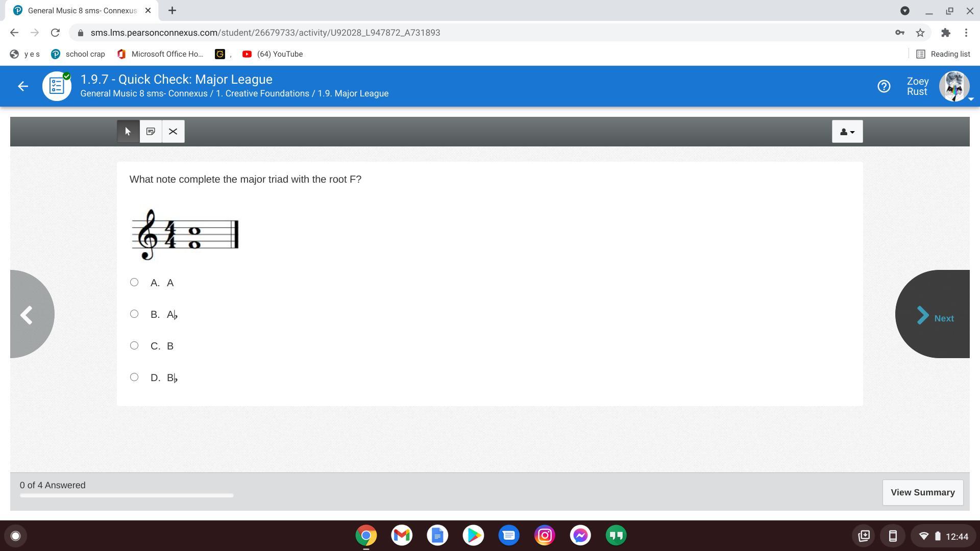Click the View Summary button
Image resolution: width=980 pixels, height=551 pixels.
coord(922,492)
